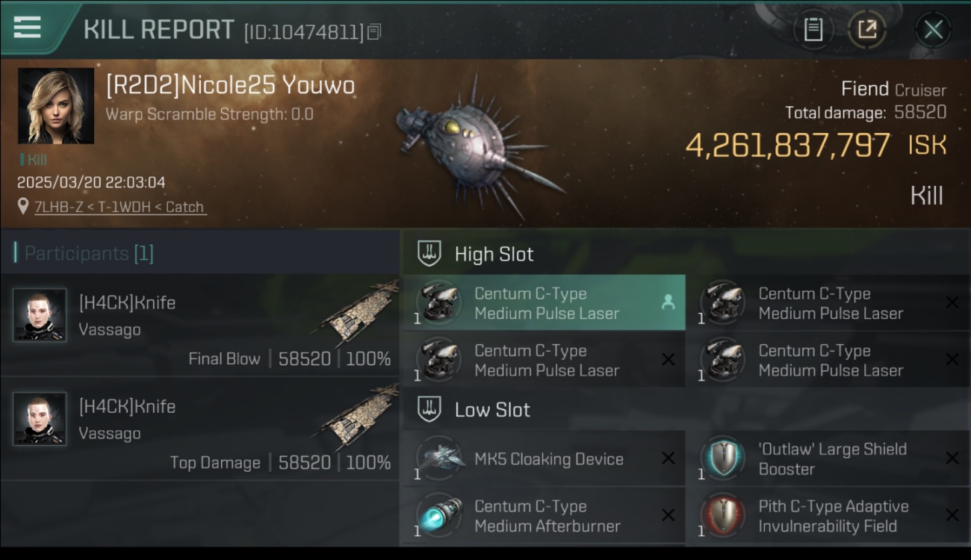Open Top Damage Knife pilot portrait
Viewport: 971px width, 560px height.
40,419
